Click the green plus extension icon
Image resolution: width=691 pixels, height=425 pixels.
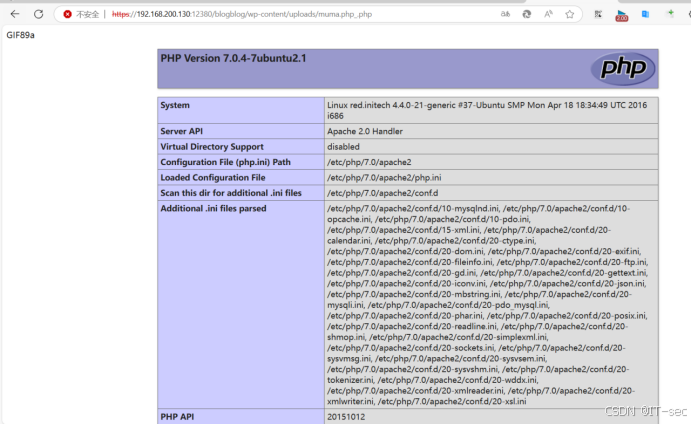pos(670,13)
